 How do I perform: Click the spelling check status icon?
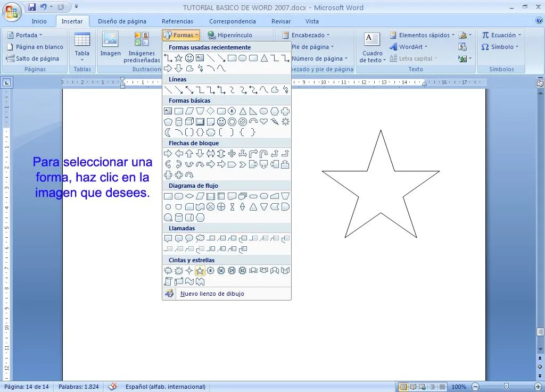coord(112,387)
